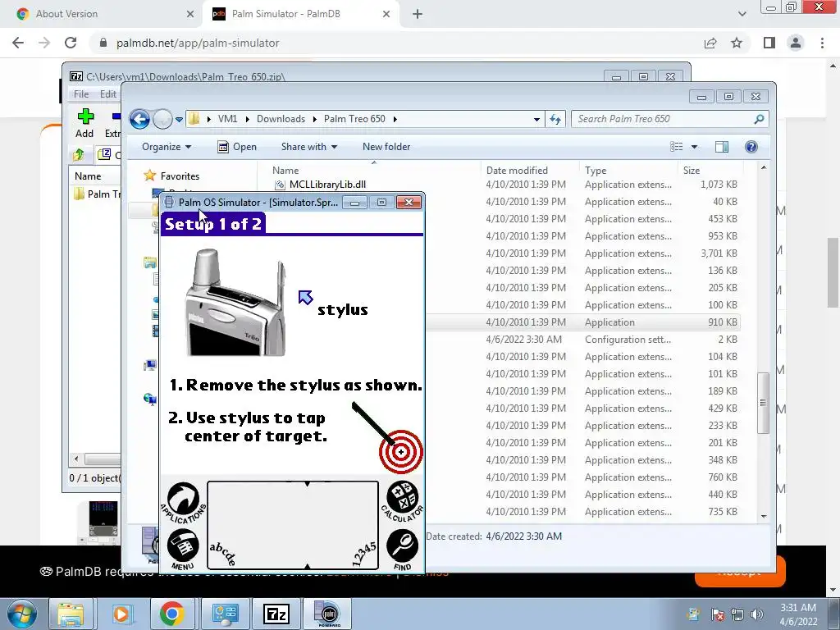Click the scroll down arrow in the file list
This screenshot has width=840, height=630.
764,517
